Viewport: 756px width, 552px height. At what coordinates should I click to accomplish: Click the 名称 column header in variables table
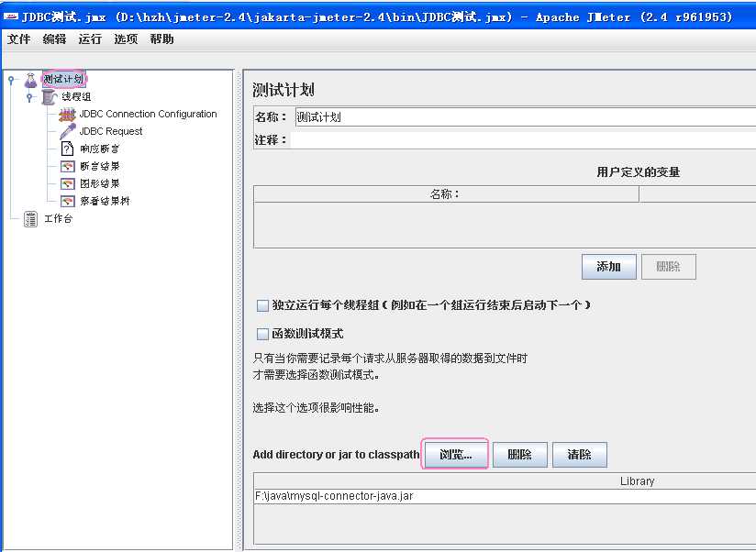tap(446, 194)
